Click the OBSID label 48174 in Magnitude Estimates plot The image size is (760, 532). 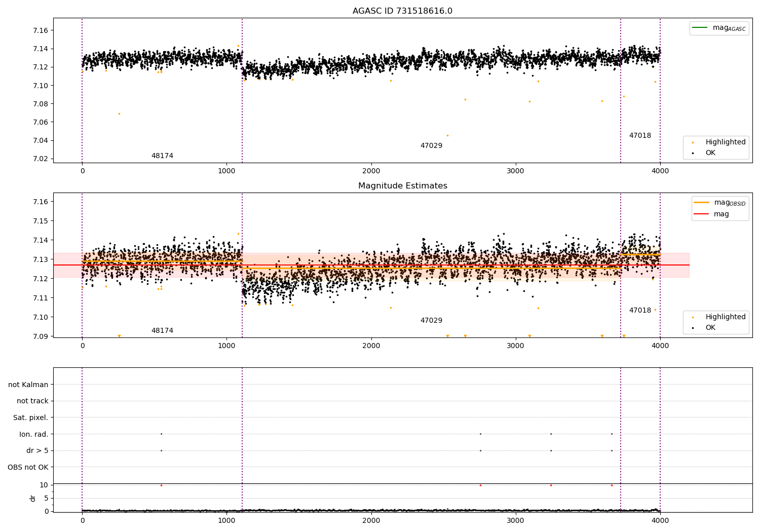[x=162, y=331]
